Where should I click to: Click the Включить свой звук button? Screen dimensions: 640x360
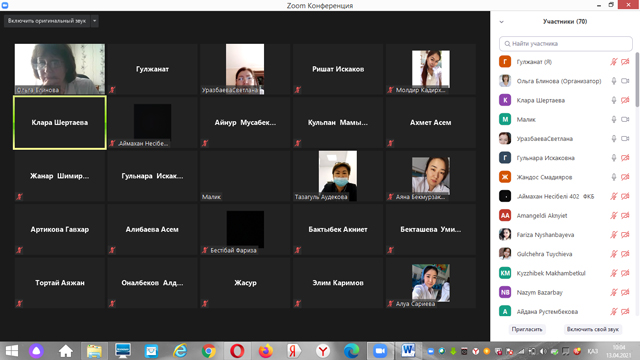pos(593,329)
